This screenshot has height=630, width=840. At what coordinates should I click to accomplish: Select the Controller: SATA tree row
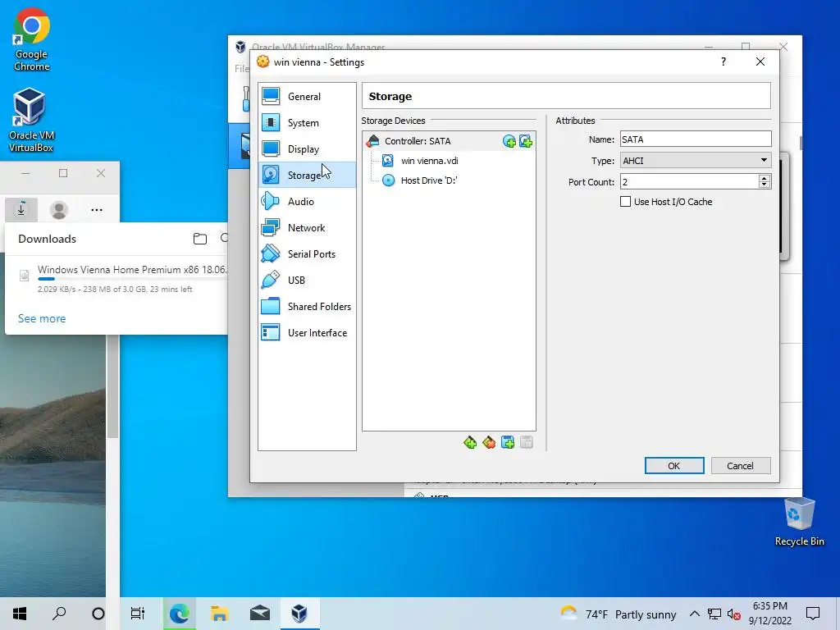point(449,141)
